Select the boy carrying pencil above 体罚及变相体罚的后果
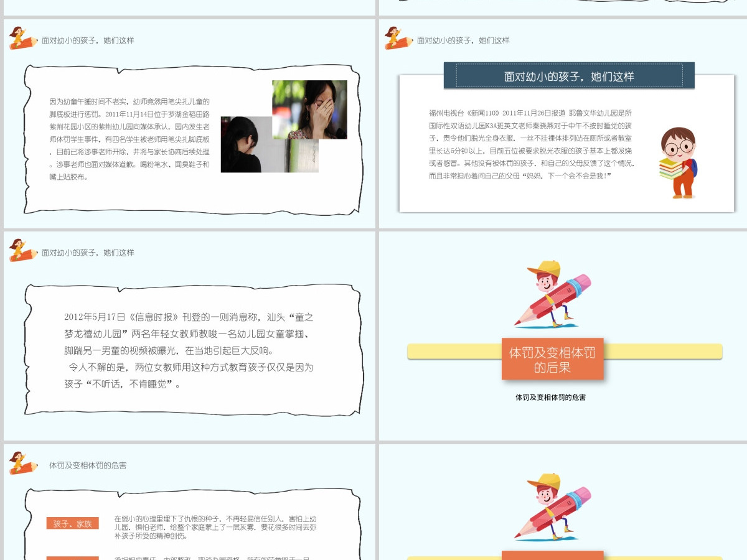This screenshot has height=560, width=747. pos(553,294)
